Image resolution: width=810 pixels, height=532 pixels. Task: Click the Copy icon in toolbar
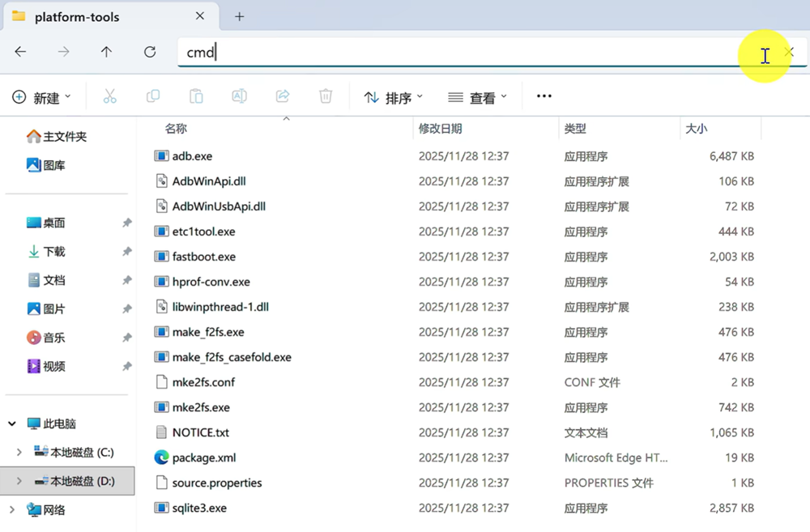(x=153, y=96)
